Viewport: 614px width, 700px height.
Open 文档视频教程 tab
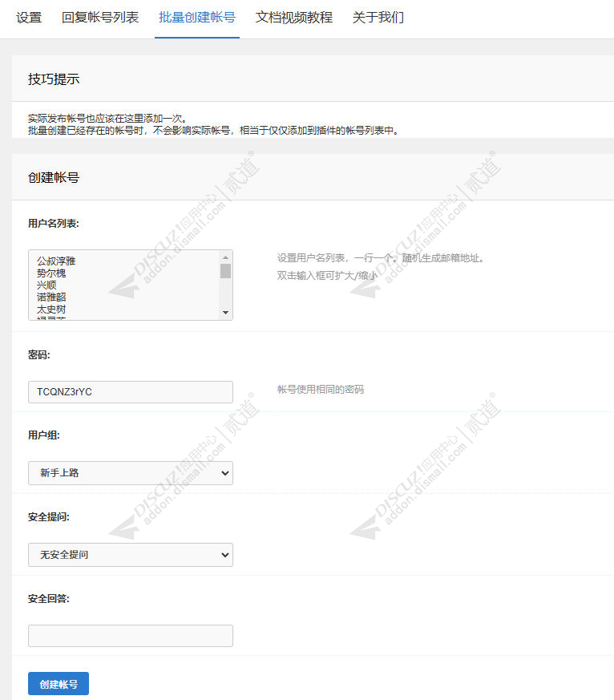coord(293,18)
